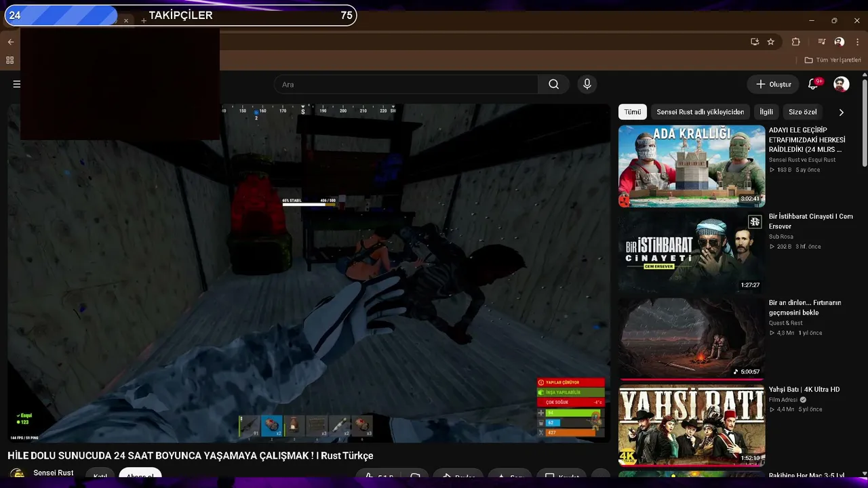This screenshot has width=868, height=488.
Task: Click the Sensei Rust ve Esqui Rust channel text
Action: coord(802,160)
